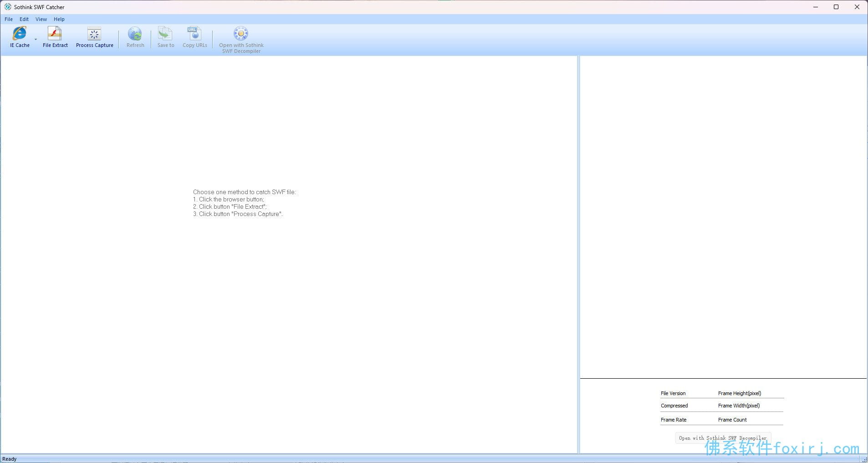Start Process Capture from toolbar
The image size is (868, 463).
pyautogui.click(x=94, y=37)
